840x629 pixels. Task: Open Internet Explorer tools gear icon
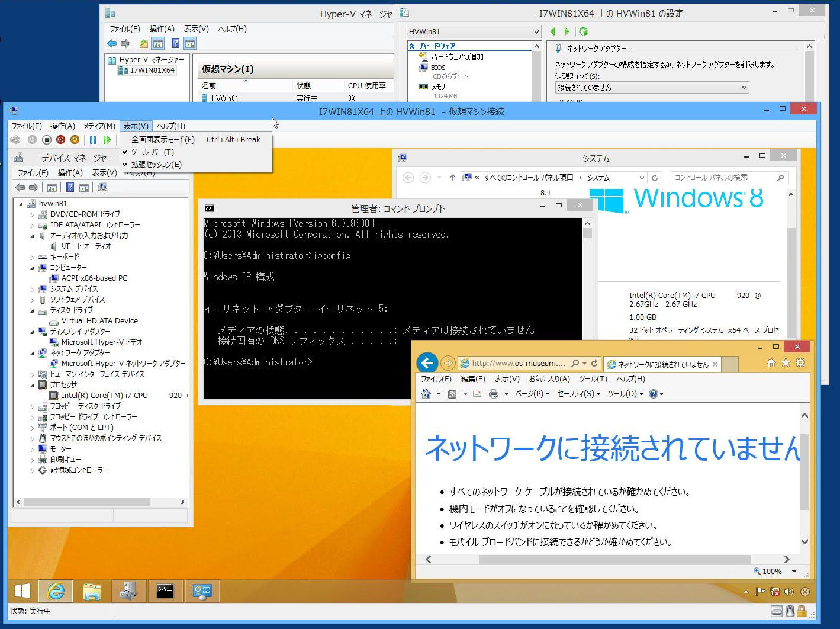pos(800,363)
